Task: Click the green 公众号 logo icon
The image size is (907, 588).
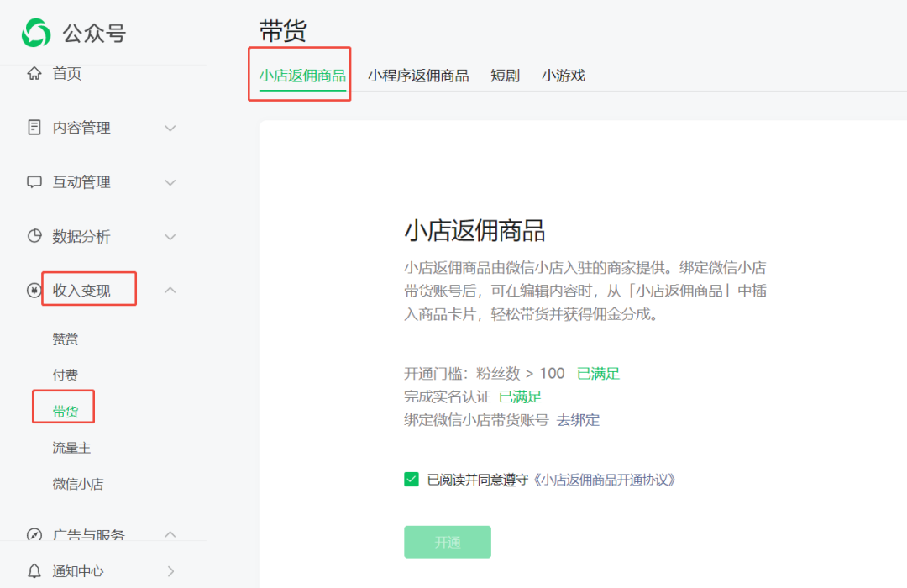Action: 36,33
